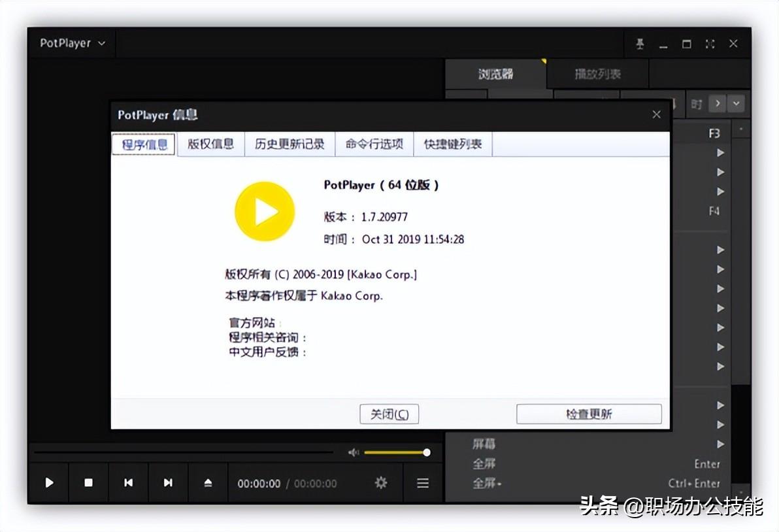Click the 官方网站 label

(x=252, y=323)
